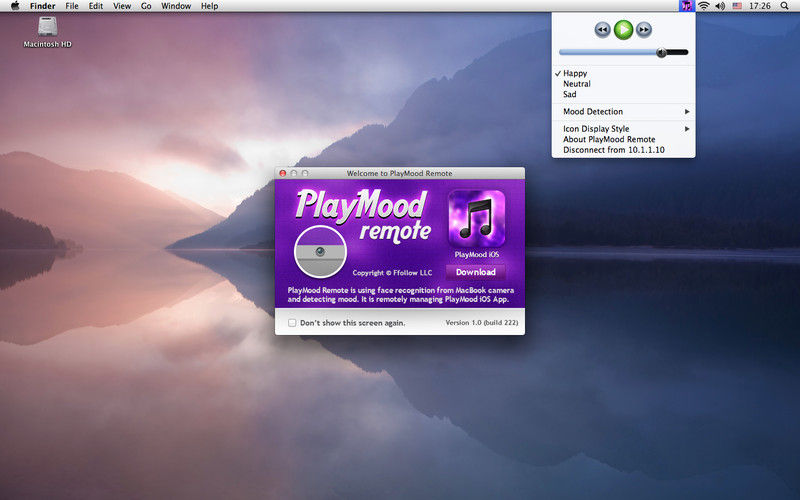Open the View menu
Image resolution: width=800 pixels, height=500 pixels.
[x=122, y=6]
